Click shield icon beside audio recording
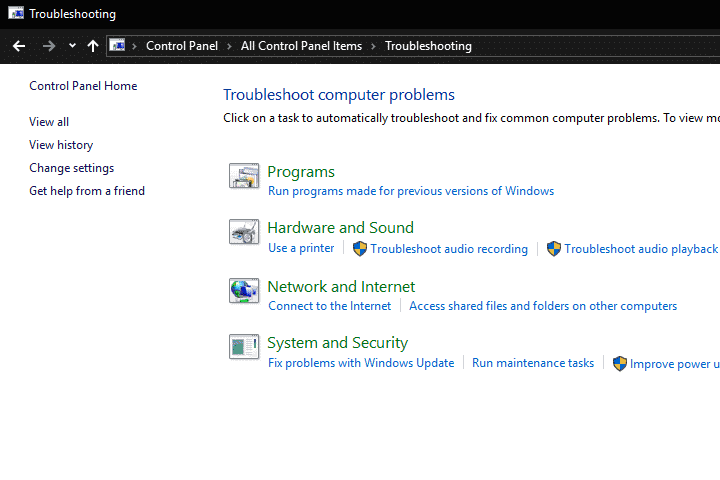720x480 pixels. point(360,248)
